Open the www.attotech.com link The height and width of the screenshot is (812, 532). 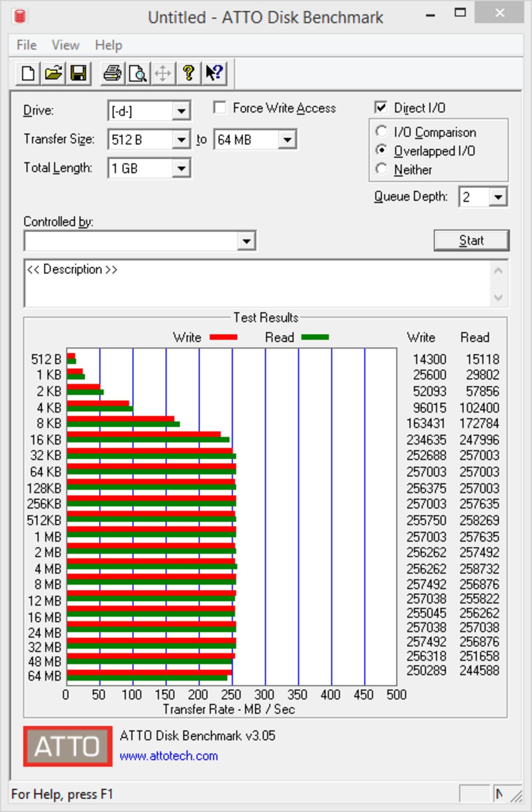tap(169, 756)
